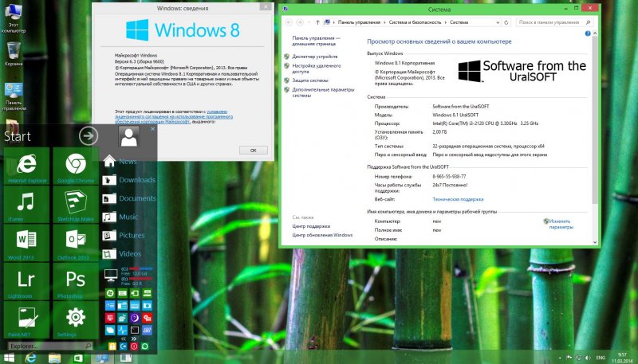638x364 pixels.
Task: Open Internet Explorer tile in Start menu
Action: click(x=27, y=166)
